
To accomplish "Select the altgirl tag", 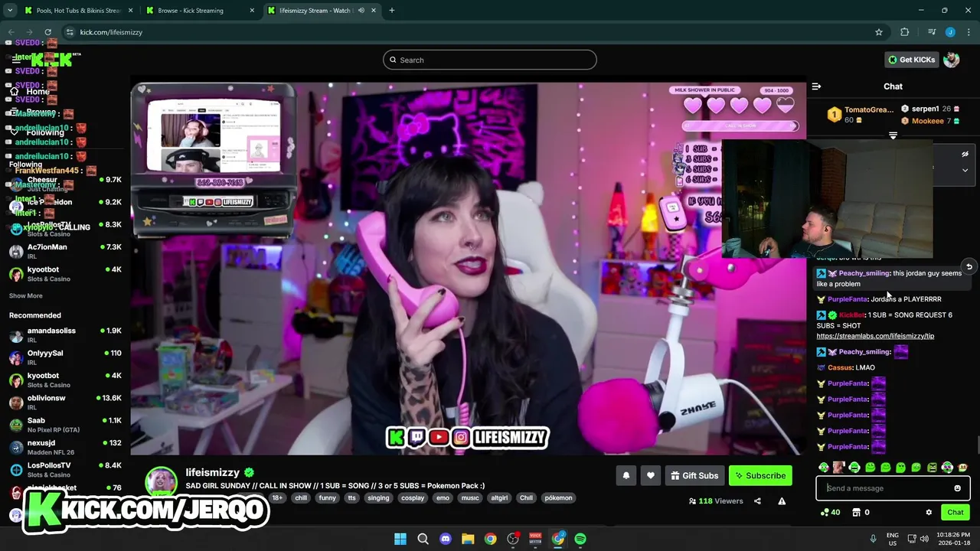I will (x=499, y=498).
